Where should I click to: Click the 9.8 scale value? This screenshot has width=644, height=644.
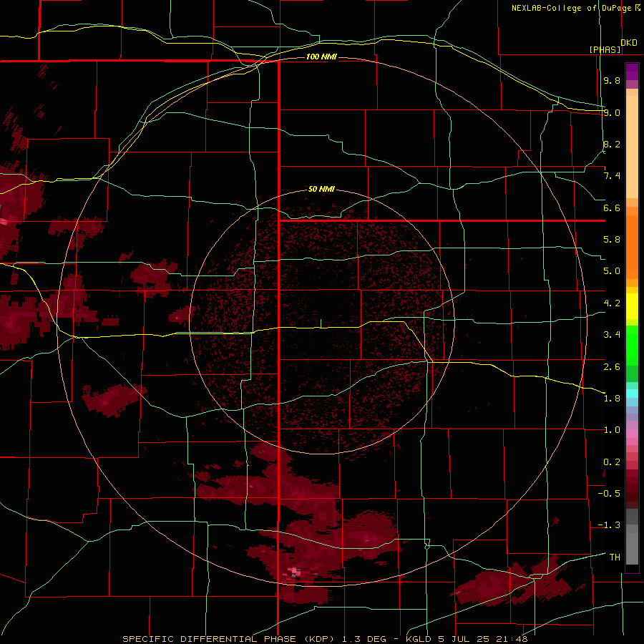[x=612, y=80]
